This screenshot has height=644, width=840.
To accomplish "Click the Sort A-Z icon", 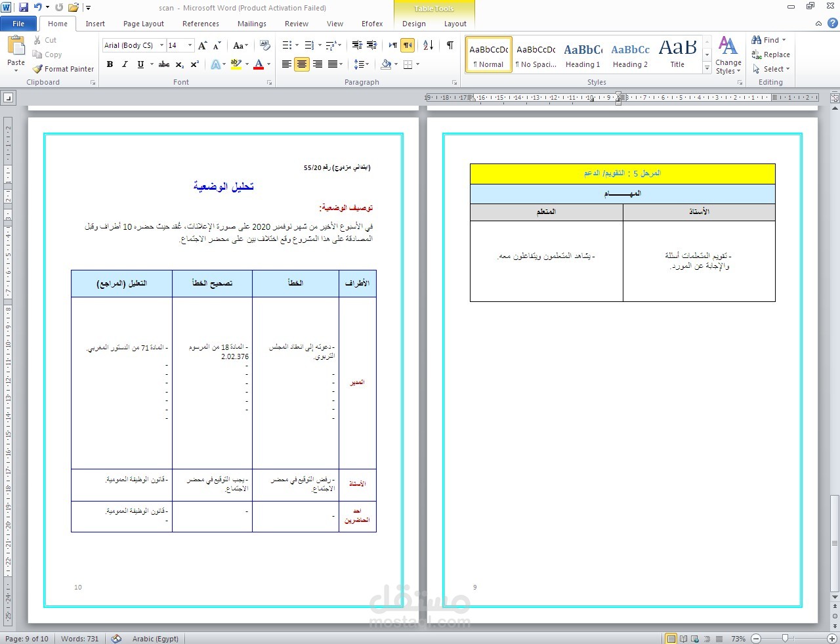I will coord(428,45).
